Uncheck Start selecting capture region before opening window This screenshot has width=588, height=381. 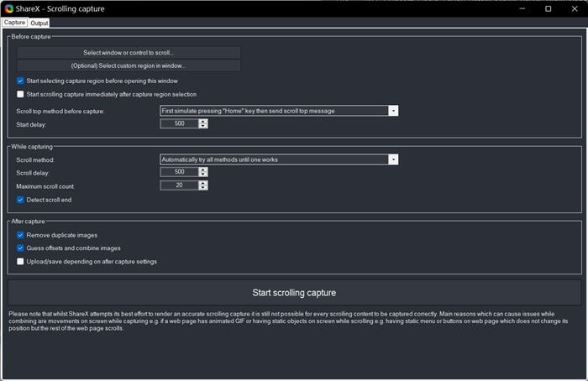(x=20, y=81)
